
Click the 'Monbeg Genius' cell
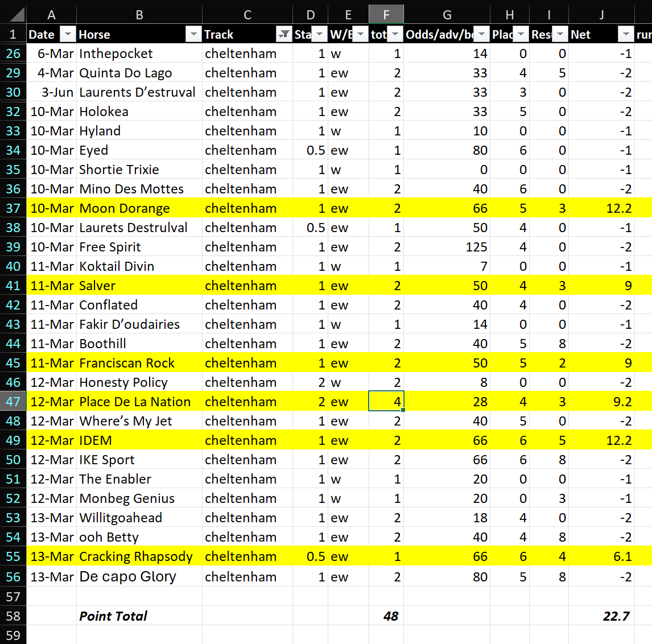pos(139,498)
